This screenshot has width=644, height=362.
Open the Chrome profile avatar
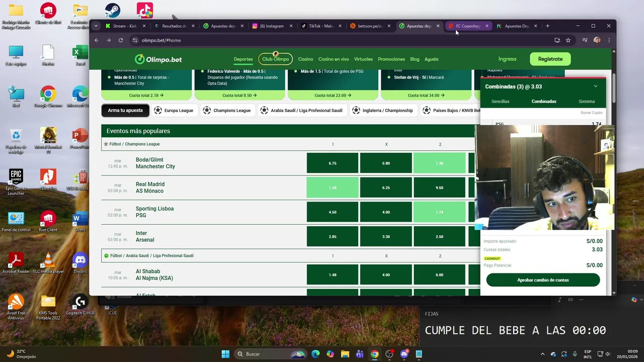[x=597, y=40]
